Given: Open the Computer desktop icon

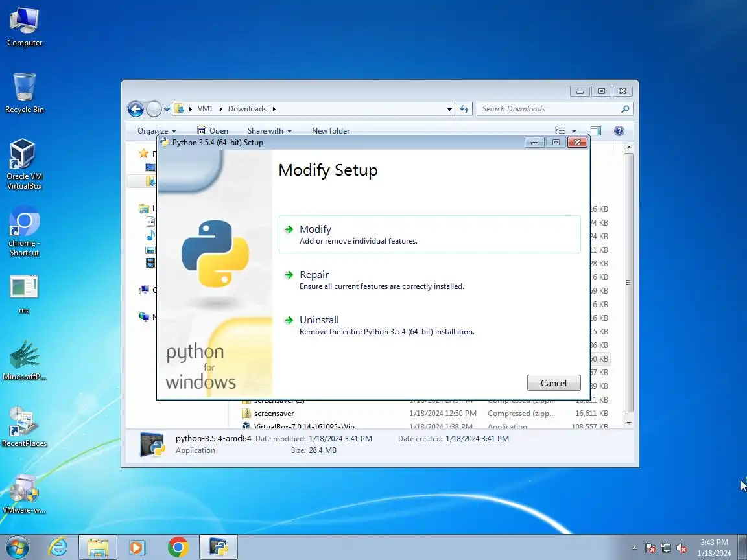Looking at the screenshot, I should click(24, 26).
